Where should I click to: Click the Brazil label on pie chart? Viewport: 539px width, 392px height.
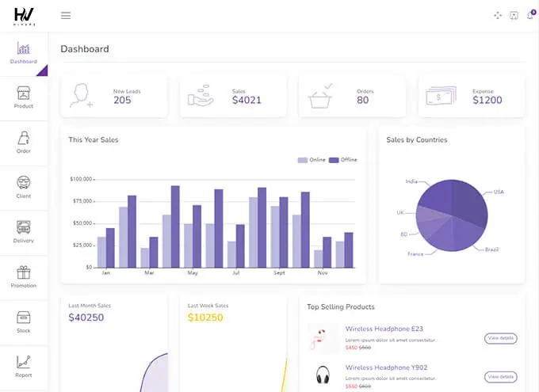pyautogui.click(x=491, y=249)
